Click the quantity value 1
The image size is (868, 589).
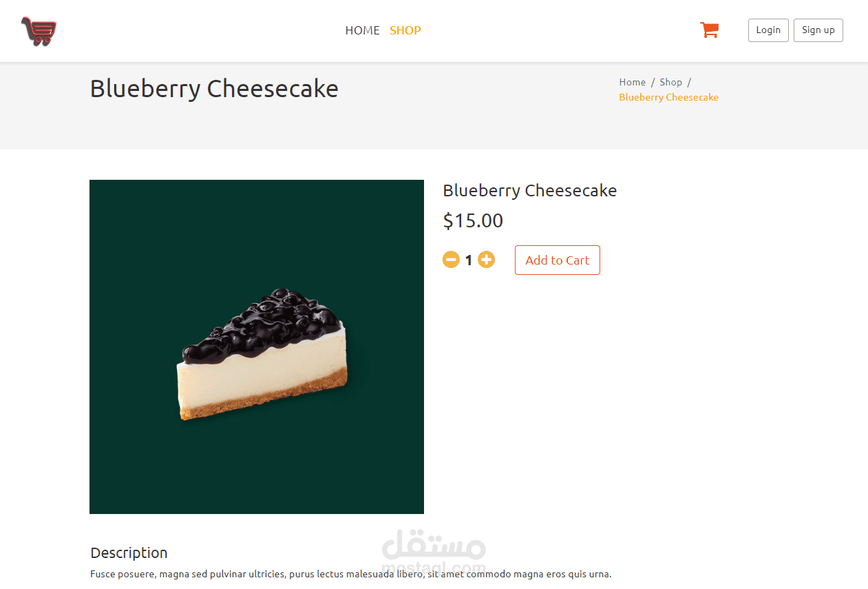(x=469, y=260)
